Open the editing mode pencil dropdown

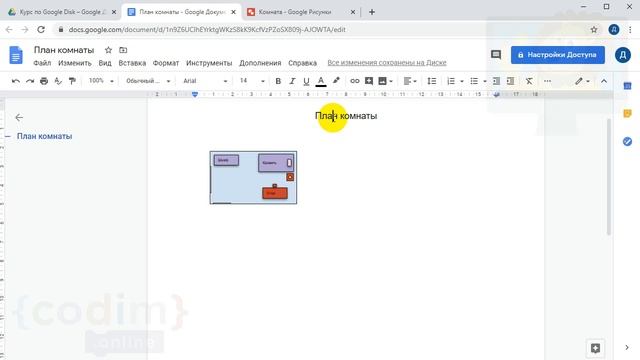pos(582,81)
